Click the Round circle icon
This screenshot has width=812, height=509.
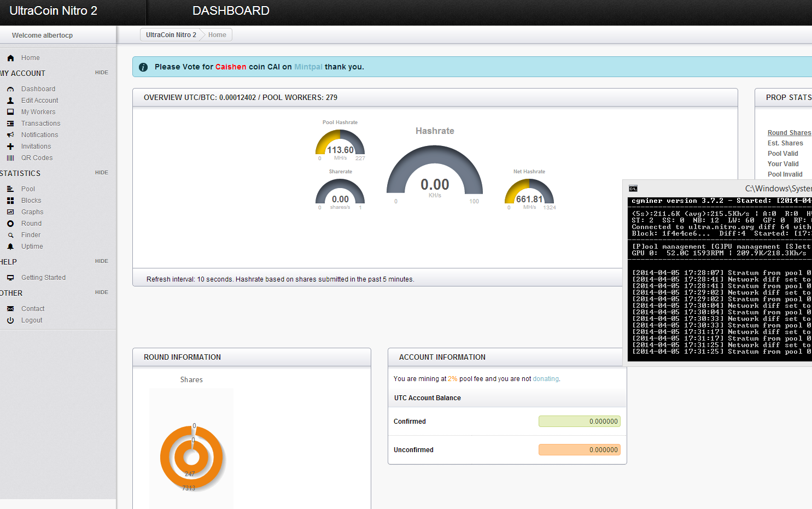(x=10, y=224)
